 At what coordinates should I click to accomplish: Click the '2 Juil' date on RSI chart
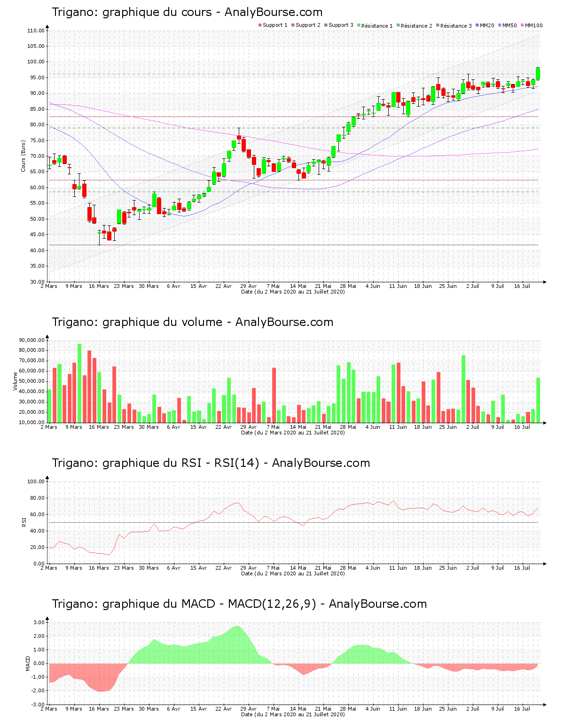473,568
